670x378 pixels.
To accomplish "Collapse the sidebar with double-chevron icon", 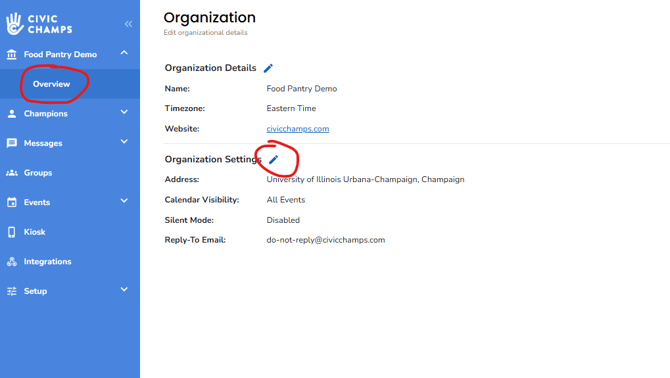I will click(x=128, y=24).
